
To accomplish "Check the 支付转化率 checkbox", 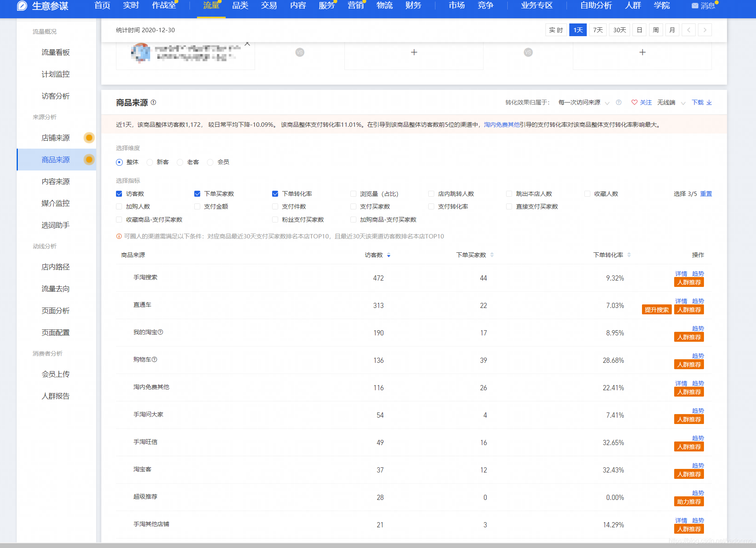I will click(431, 206).
